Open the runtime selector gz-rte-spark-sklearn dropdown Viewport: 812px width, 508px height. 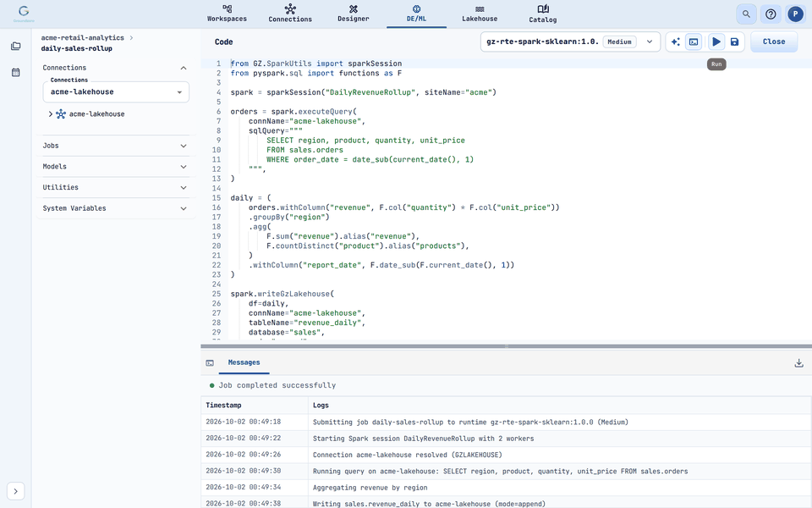click(570, 42)
